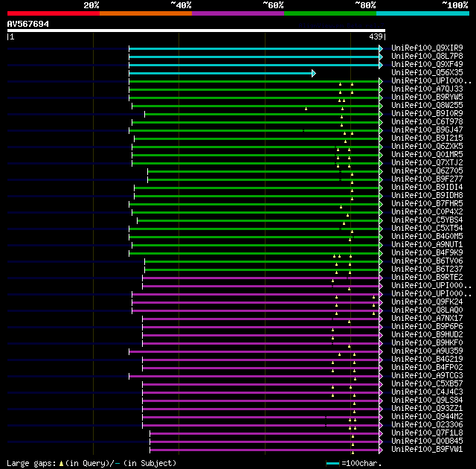Select the UniRef100_A7NX17 label
Image resolution: width=476 pixels, height=469 pixels.
coord(427,319)
